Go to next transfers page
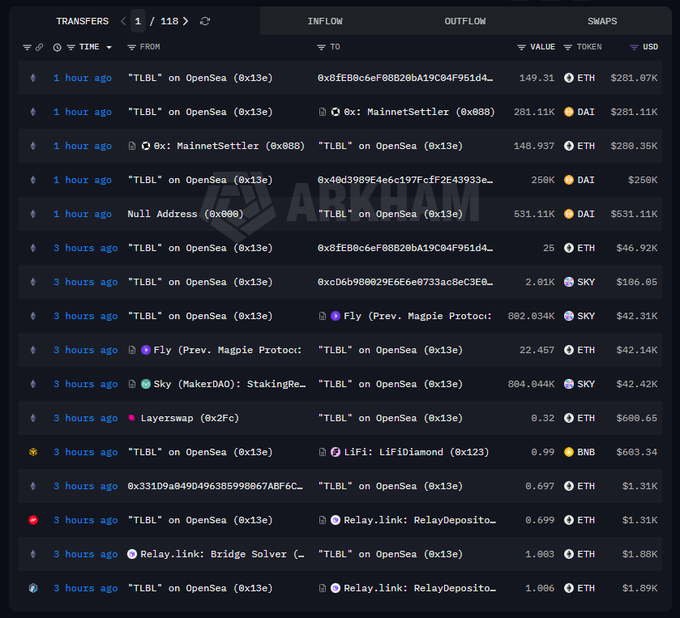 pos(185,21)
